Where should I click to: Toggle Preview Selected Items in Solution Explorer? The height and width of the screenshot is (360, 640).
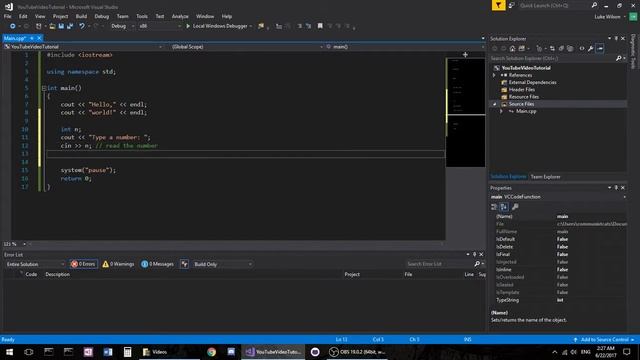pyautogui.click(x=600, y=49)
